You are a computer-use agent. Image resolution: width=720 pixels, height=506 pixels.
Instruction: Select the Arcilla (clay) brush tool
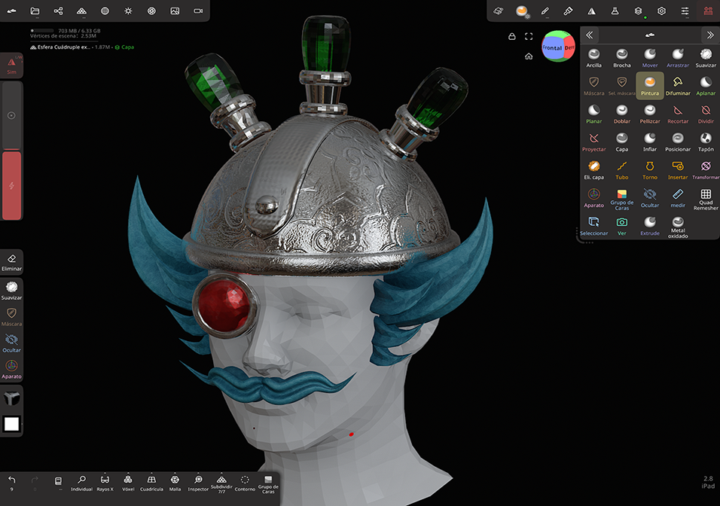pos(594,58)
